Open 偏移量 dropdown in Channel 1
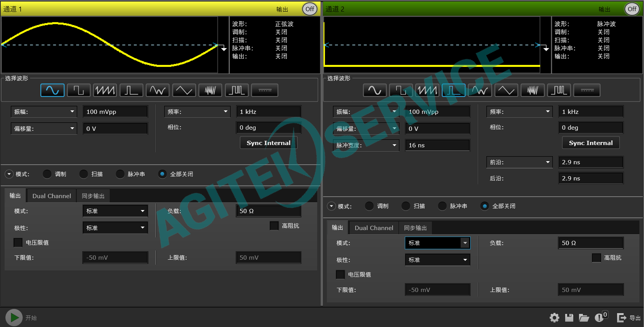The image size is (644, 327). click(x=44, y=128)
